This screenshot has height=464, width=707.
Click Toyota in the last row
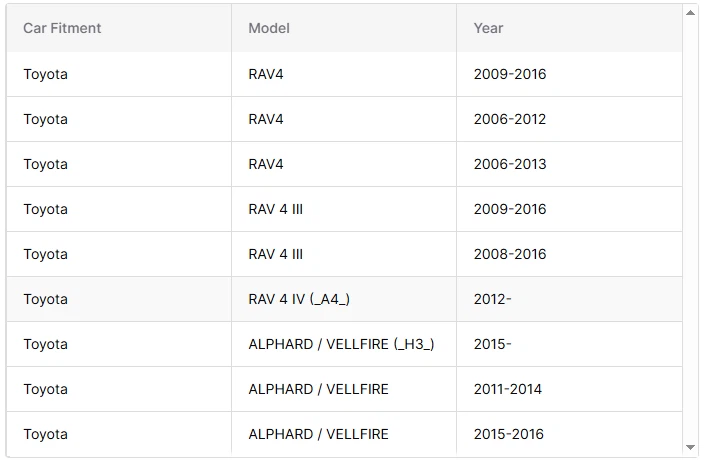coord(46,434)
